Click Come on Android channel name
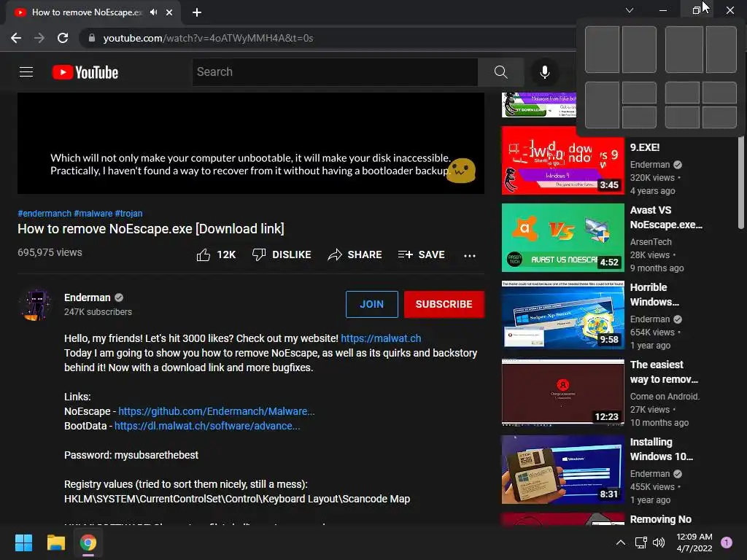Image resolution: width=747 pixels, height=560 pixels. (x=665, y=396)
